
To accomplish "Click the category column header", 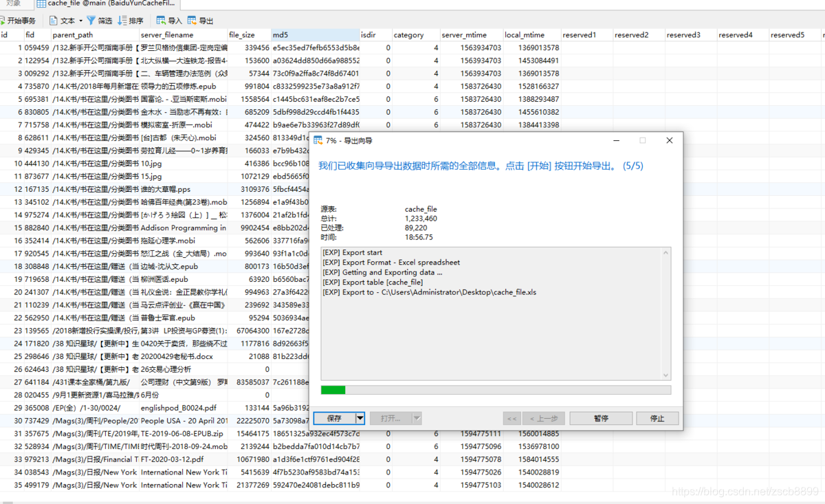I will (x=415, y=34).
